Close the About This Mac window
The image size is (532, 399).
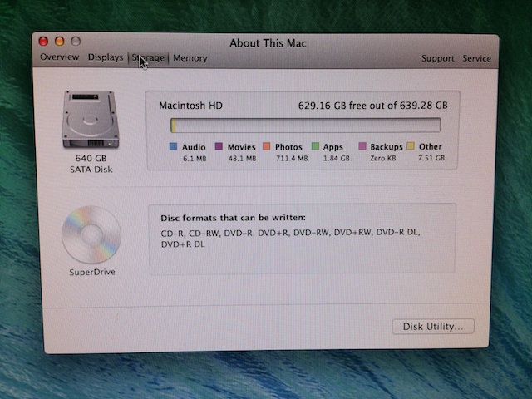[x=42, y=41]
